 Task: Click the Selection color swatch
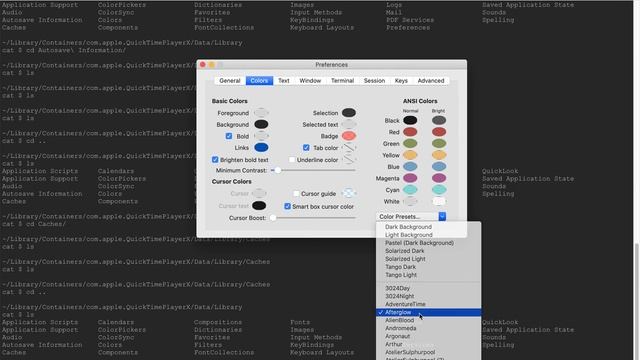coord(349,113)
